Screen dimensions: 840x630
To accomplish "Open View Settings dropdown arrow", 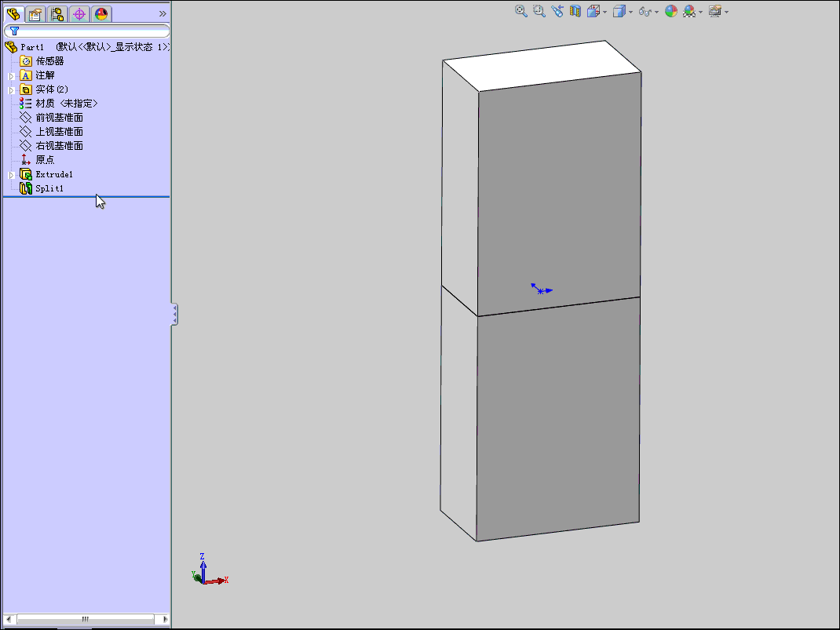I will 726,13.
